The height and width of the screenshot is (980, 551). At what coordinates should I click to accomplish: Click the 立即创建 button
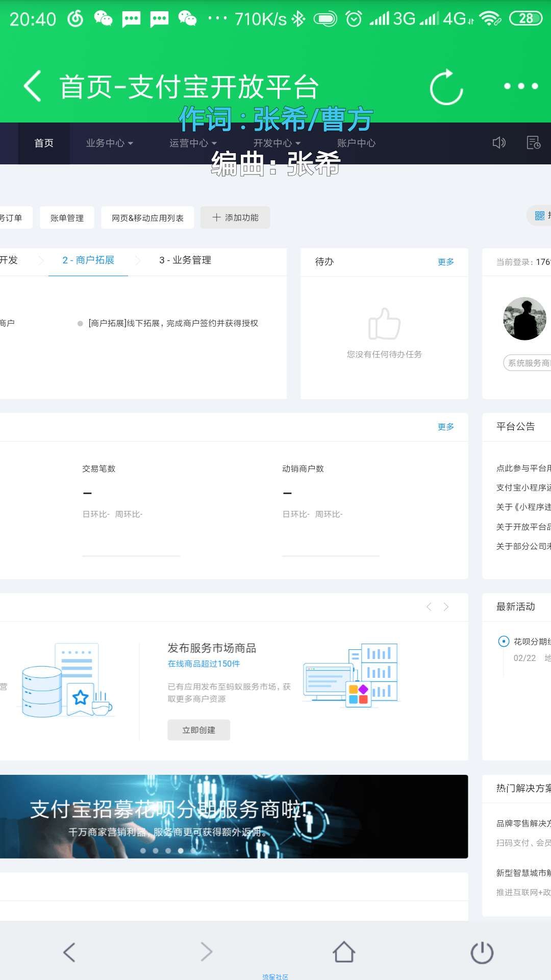(199, 730)
